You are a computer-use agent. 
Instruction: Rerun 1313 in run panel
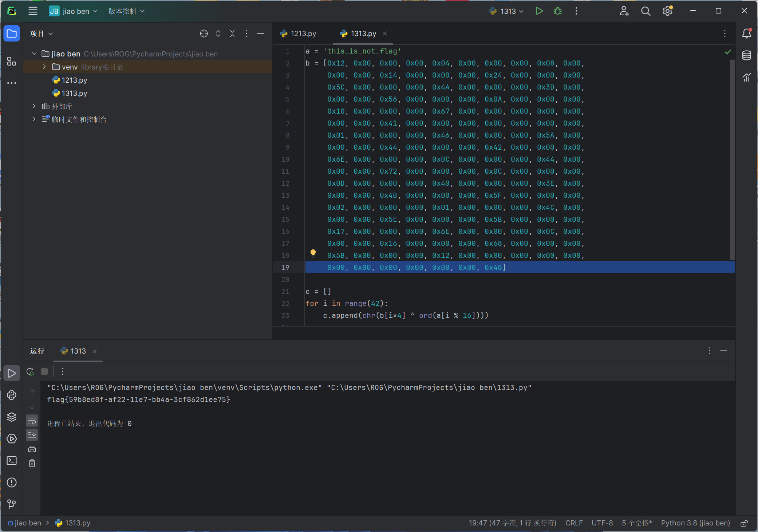point(30,371)
